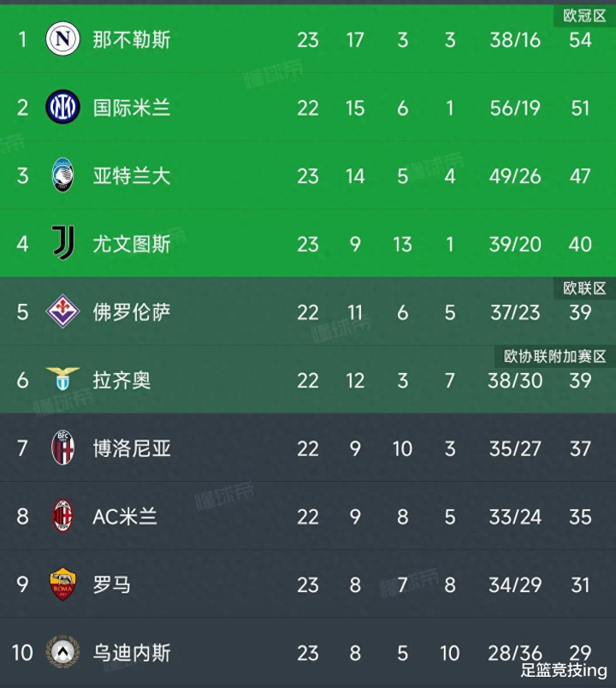Select Inter's 56/19 goal record

[515, 108]
